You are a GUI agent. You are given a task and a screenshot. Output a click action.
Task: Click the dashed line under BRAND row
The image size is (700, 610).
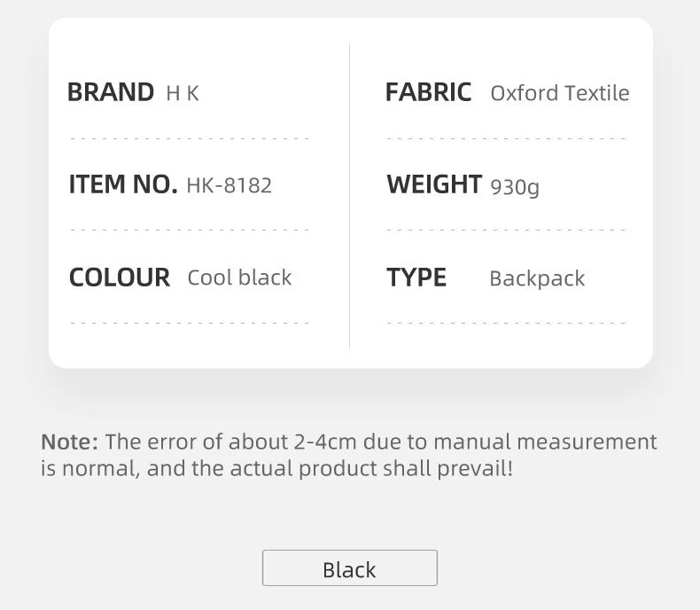coord(190,139)
